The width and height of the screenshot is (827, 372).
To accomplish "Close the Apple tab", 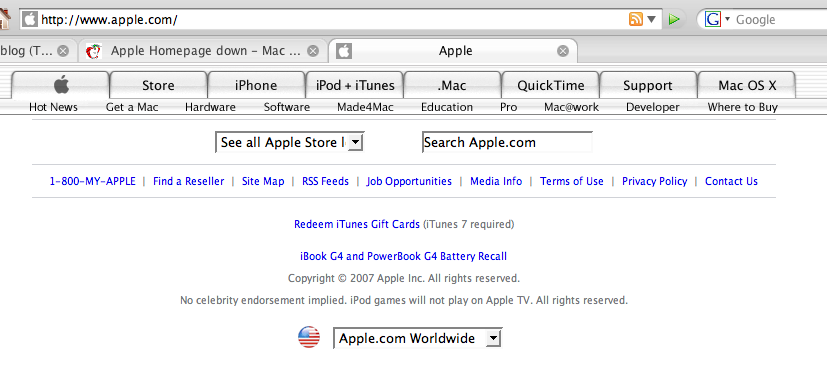I will pos(563,51).
